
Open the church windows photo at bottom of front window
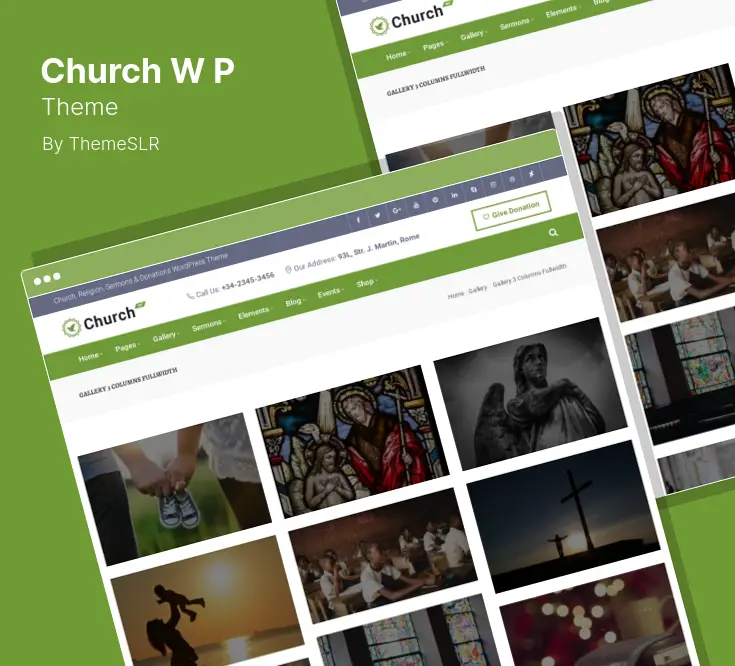408,631
